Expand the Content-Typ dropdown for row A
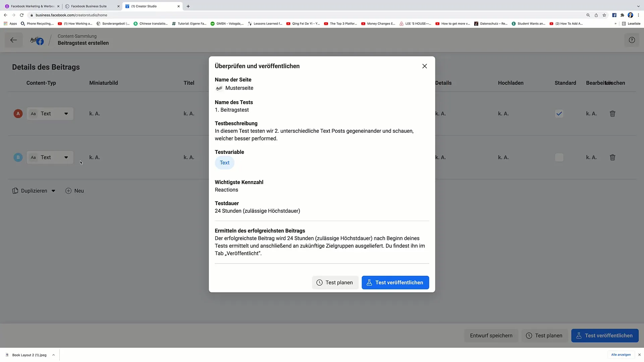The width and height of the screenshot is (644, 362). 66,114
